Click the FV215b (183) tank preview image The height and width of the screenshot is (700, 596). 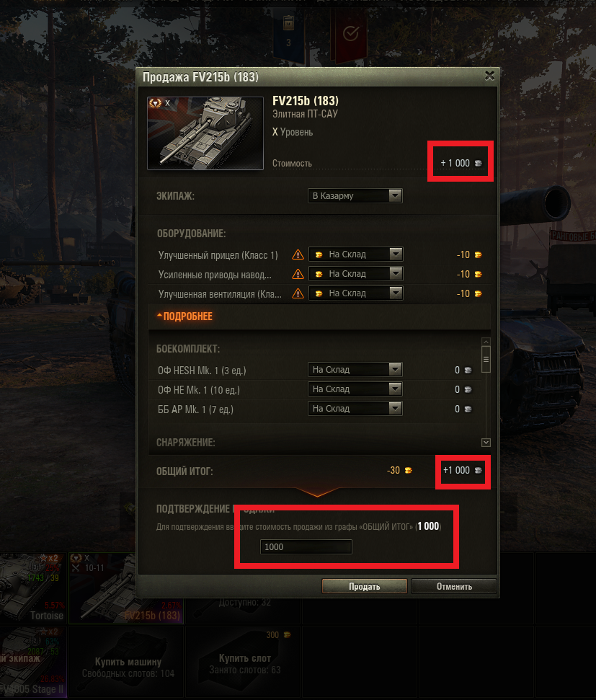click(205, 133)
